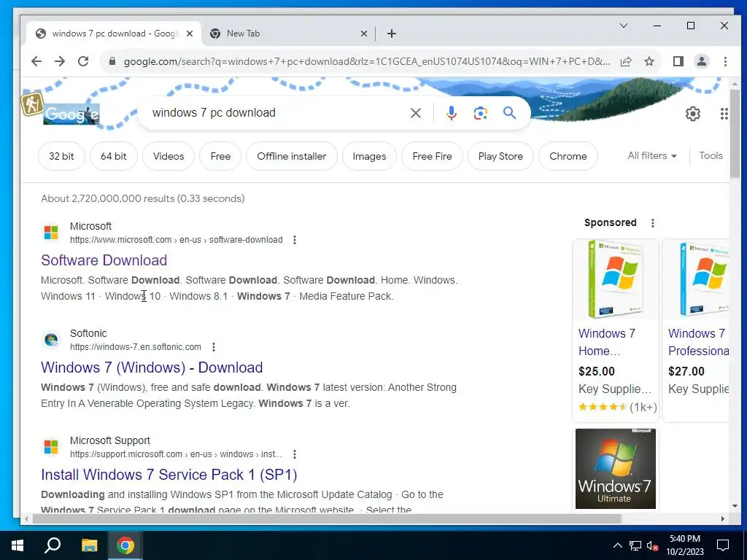Open the Sponsored ads options menu
This screenshot has height=560, width=747.
click(x=653, y=223)
